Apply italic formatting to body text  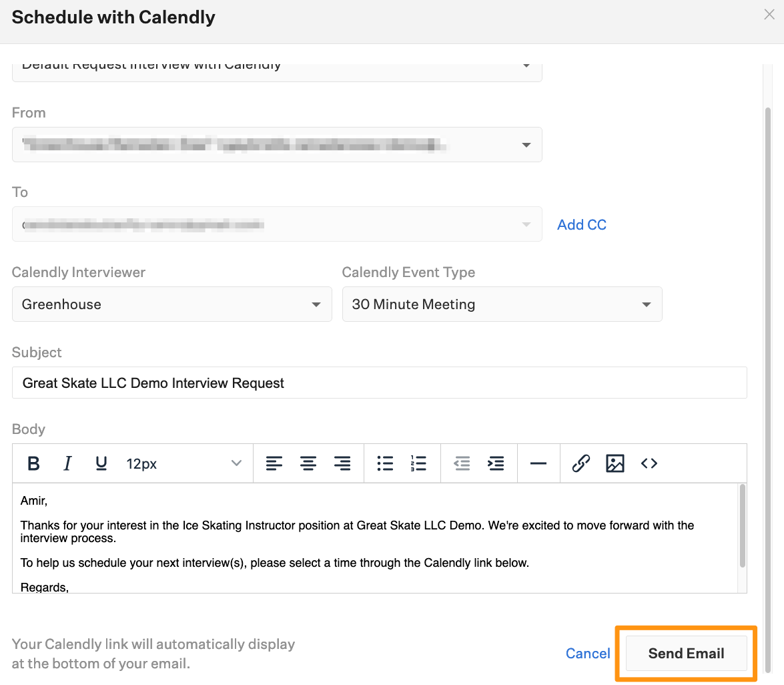pos(67,463)
